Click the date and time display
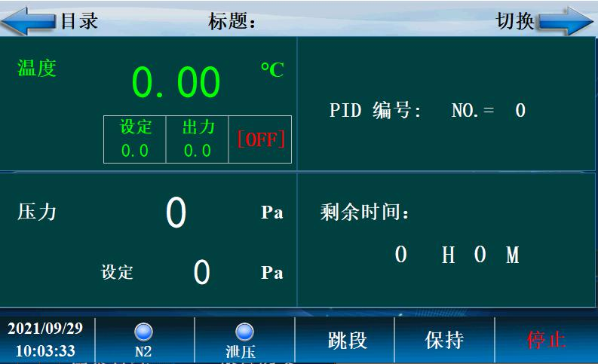 (x=46, y=340)
